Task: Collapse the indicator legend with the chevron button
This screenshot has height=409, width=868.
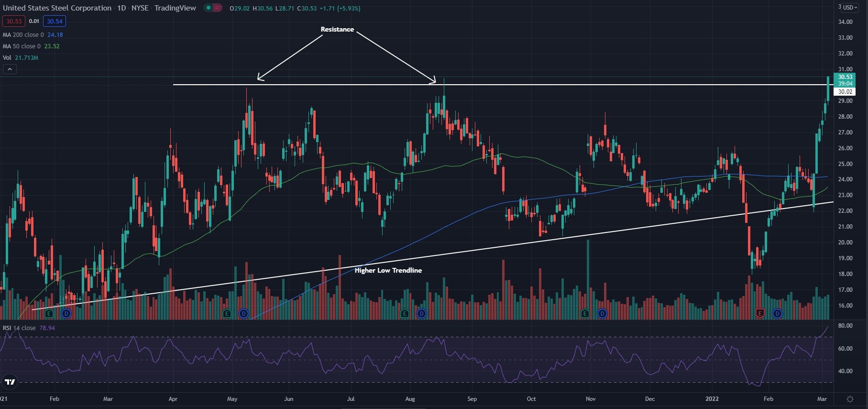Action: pos(10,69)
